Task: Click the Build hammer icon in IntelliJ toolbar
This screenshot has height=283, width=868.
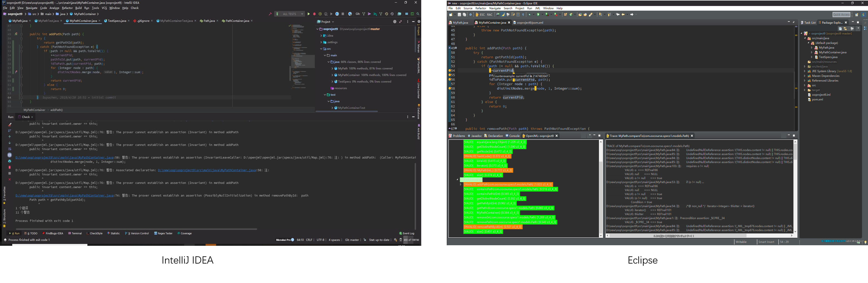Action: 270,14
